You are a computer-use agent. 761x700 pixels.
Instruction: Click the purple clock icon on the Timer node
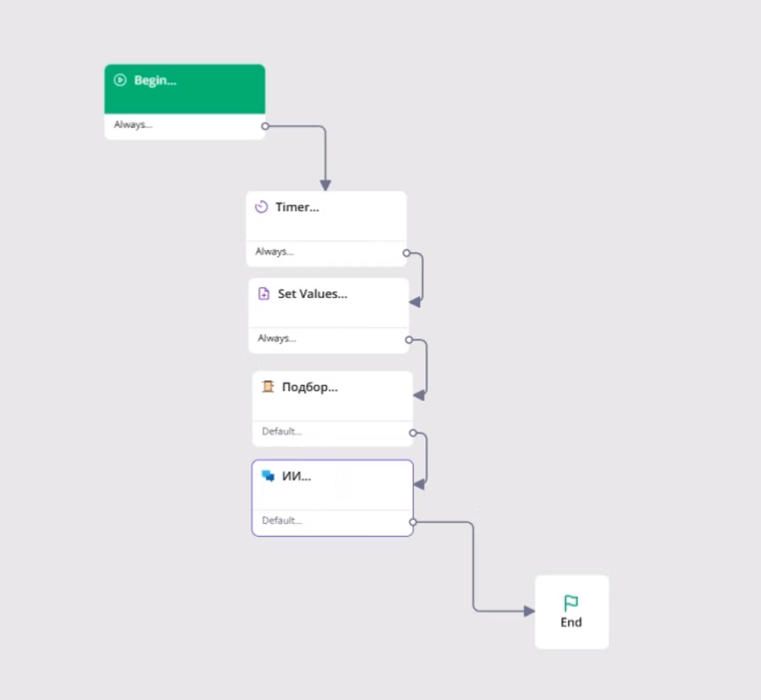coord(261,207)
